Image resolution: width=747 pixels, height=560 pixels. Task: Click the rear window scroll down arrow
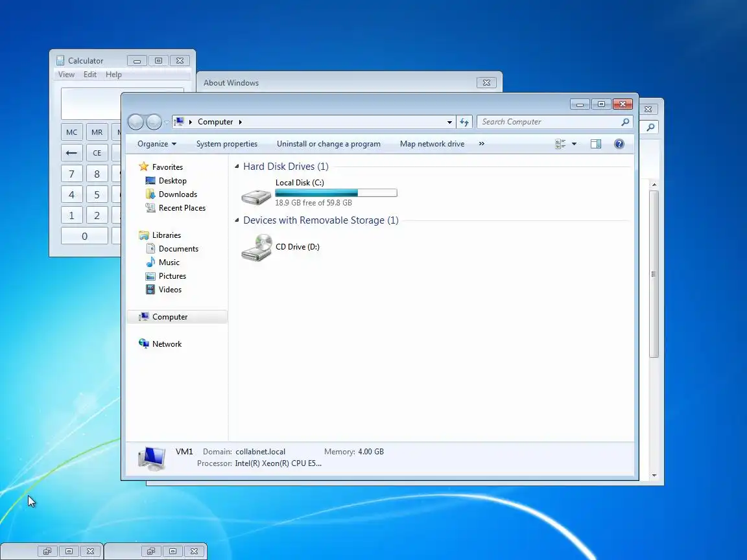pos(654,475)
